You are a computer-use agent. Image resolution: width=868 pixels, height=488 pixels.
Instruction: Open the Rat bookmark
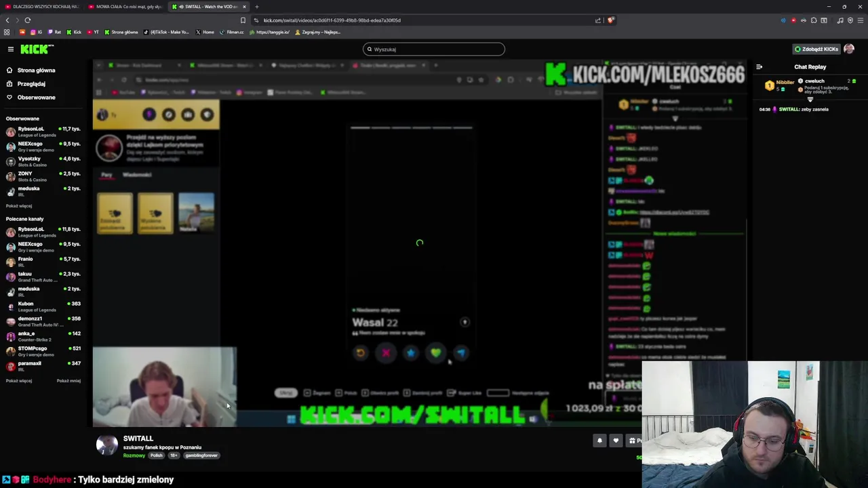point(54,32)
